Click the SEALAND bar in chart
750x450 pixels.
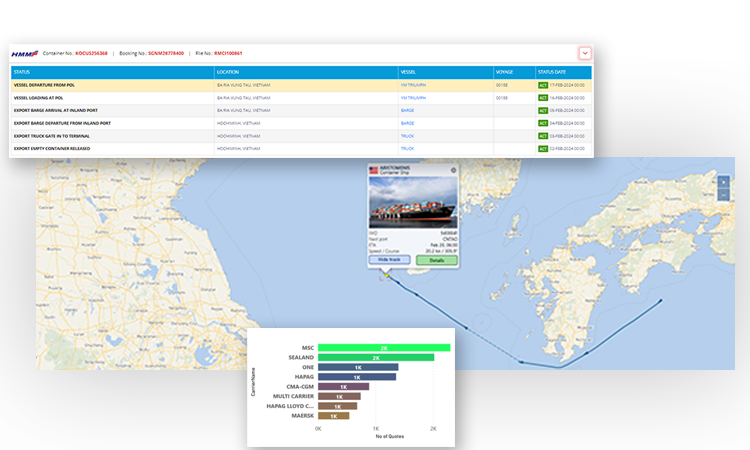tap(376, 357)
